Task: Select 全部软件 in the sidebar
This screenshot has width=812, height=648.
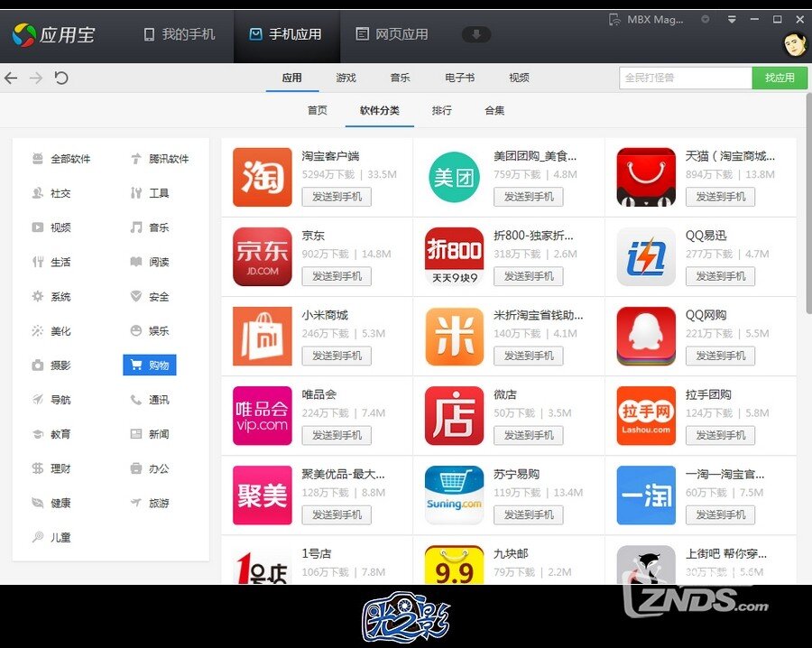Action: point(61,159)
